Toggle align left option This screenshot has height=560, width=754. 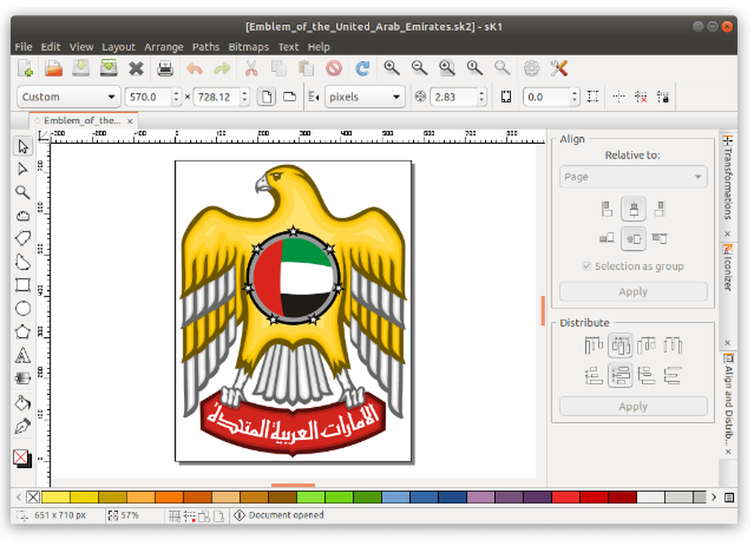[x=607, y=209]
